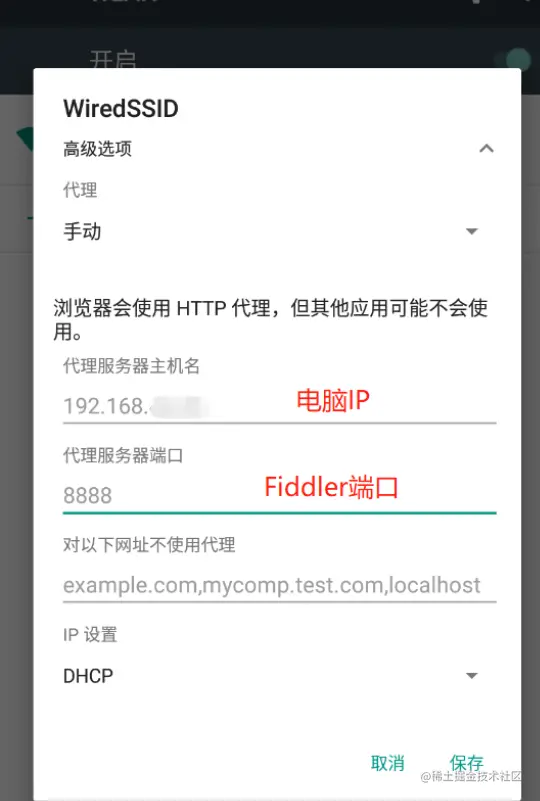The width and height of the screenshot is (540, 801).
Task: Open the DHCP dropdown arrow under IP 设置
Action: coord(472,676)
